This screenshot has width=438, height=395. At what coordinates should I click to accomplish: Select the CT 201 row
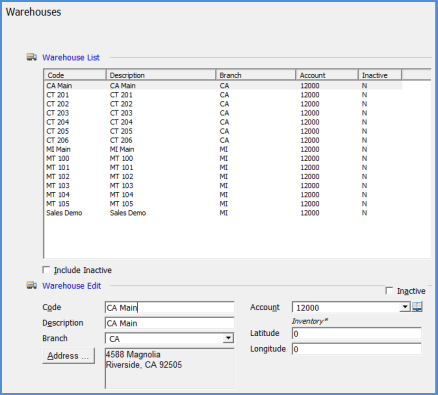[223, 95]
